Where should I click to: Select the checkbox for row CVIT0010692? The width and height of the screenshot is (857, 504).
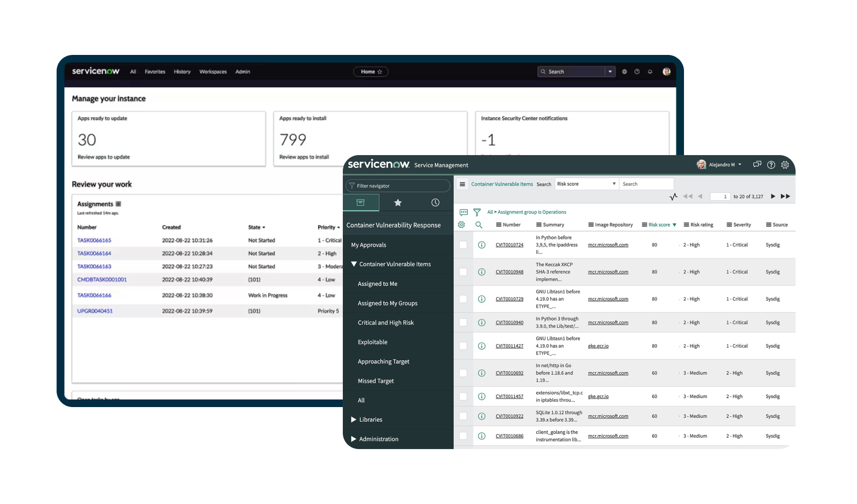(x=463, y=373)
